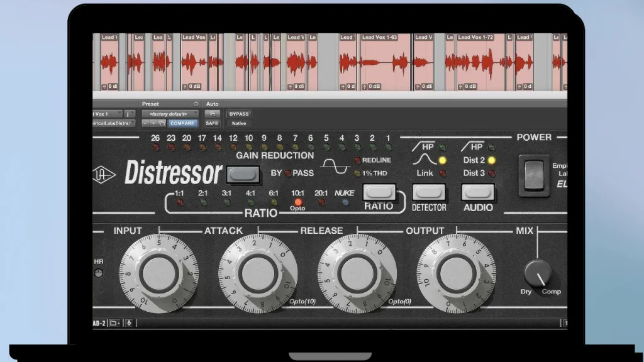This screenshot has width=644, height=362.
Task: Click the sine wave distortion icon
Action: click(336, 166)
